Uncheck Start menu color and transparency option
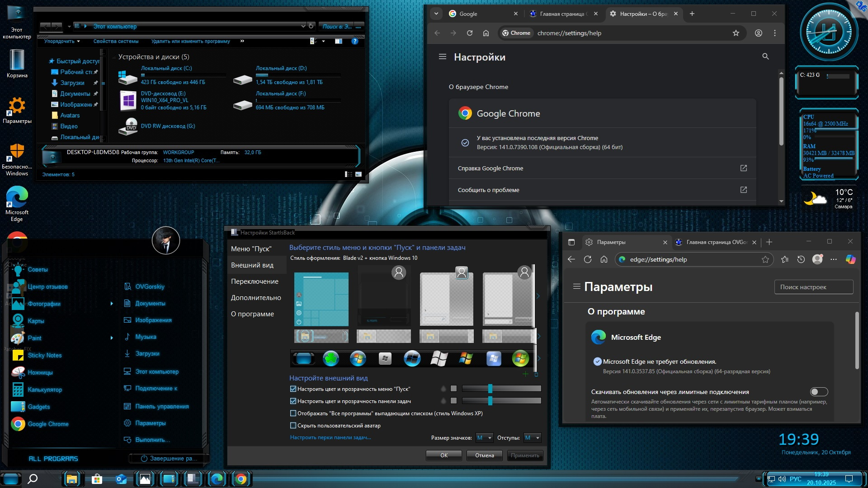This screenshot has height=488, width=868. (x=293, y=389)
